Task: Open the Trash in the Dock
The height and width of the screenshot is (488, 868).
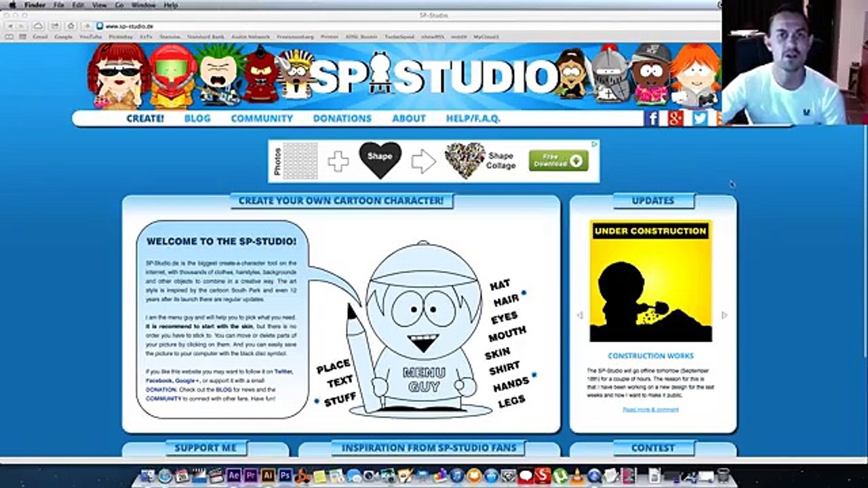Action: [x=723, y=476]
